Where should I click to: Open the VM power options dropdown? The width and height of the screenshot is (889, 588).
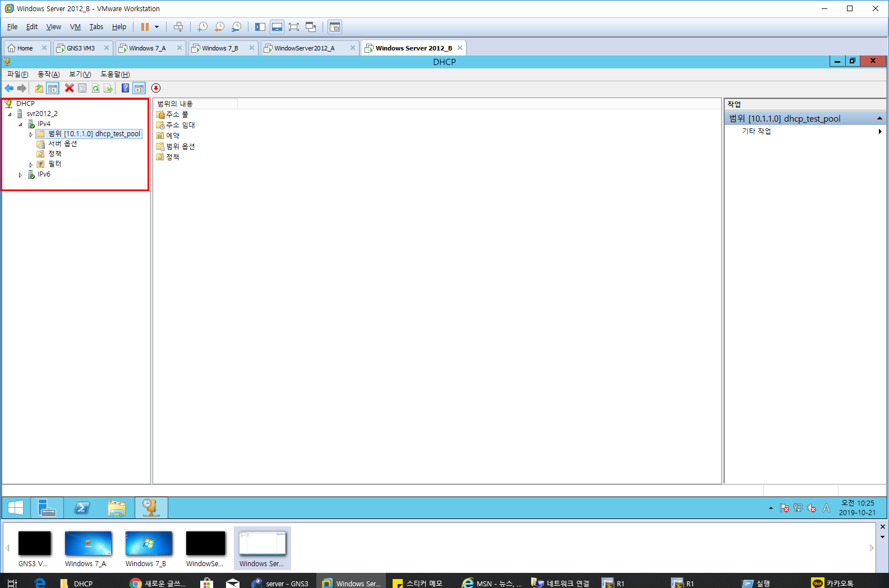(157, 27)
